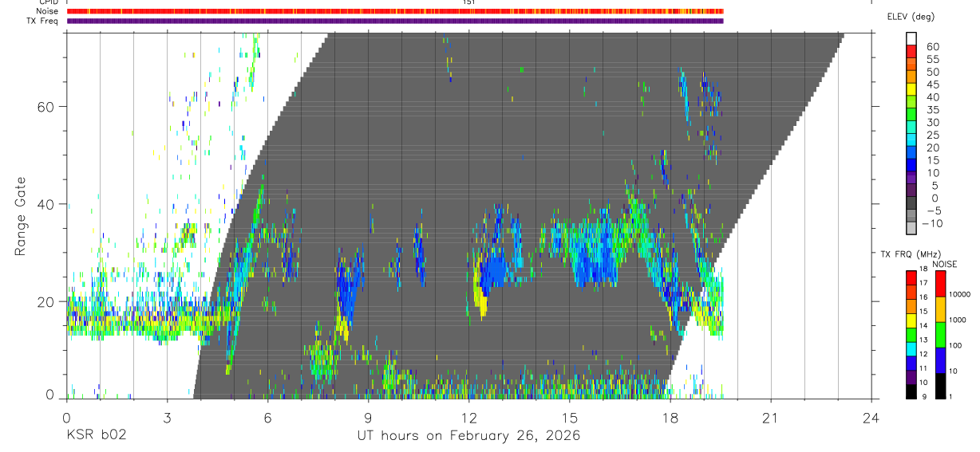Click the 'UT hours on February 26, 2026' axis title
980x452 pixels.
coord(468,436)
